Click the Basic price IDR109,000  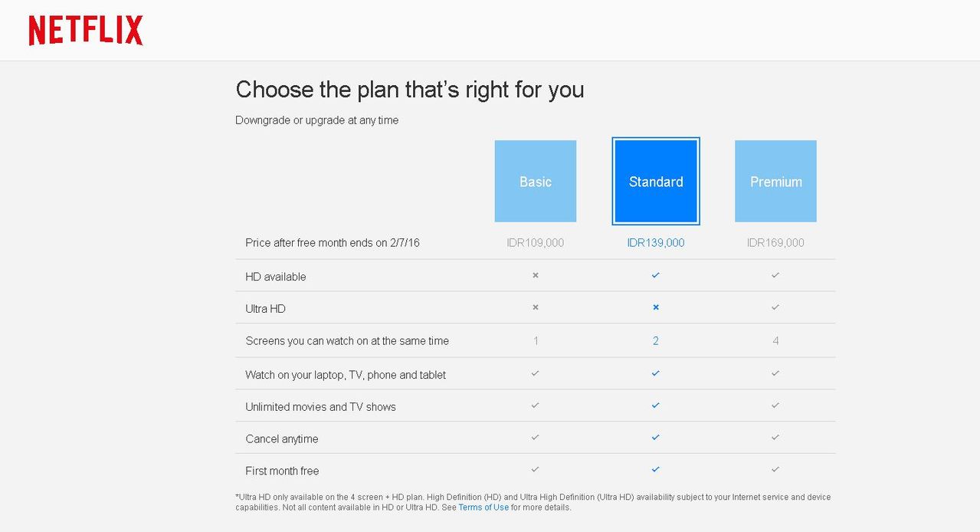pyautogui.click(x=536, y=243)
